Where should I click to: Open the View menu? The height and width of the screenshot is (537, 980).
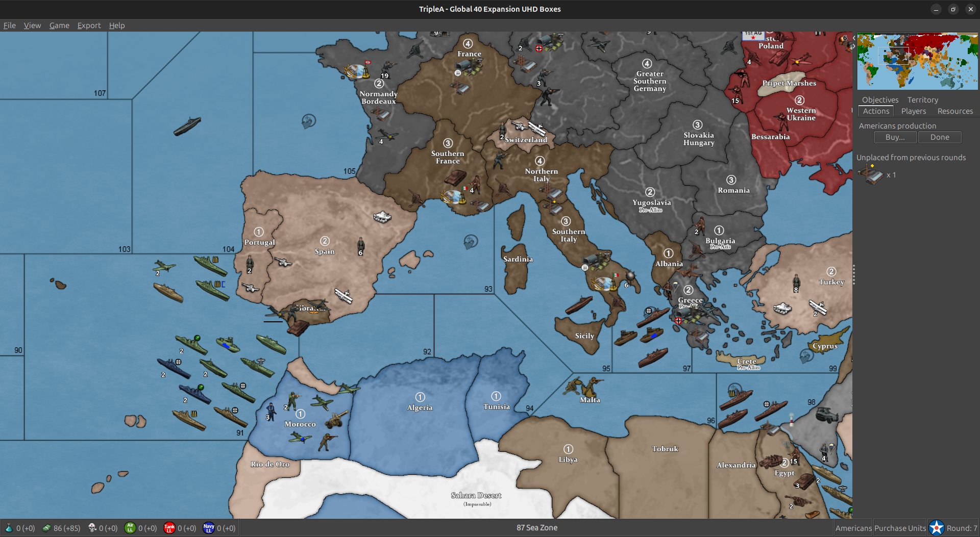click(32, 25)
